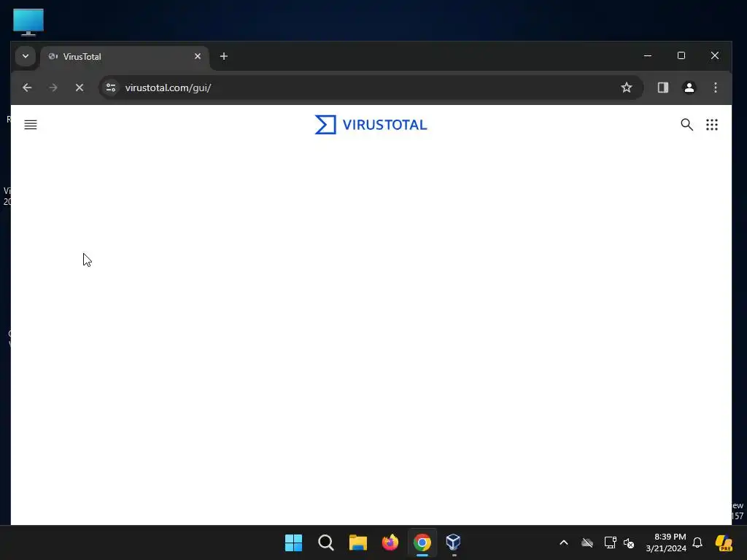Click the Copilot preview icon

pyautogui.click(x=724, y=542)
